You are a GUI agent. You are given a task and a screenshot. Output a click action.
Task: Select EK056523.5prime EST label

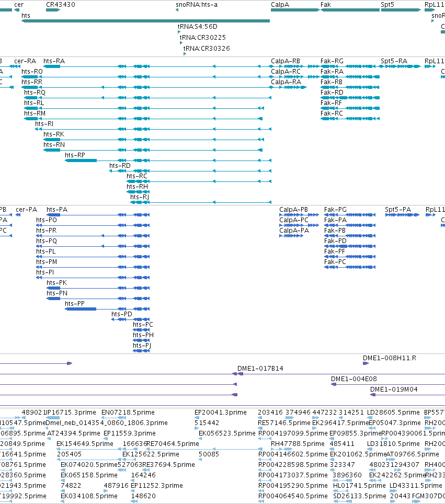coord(227,433)
